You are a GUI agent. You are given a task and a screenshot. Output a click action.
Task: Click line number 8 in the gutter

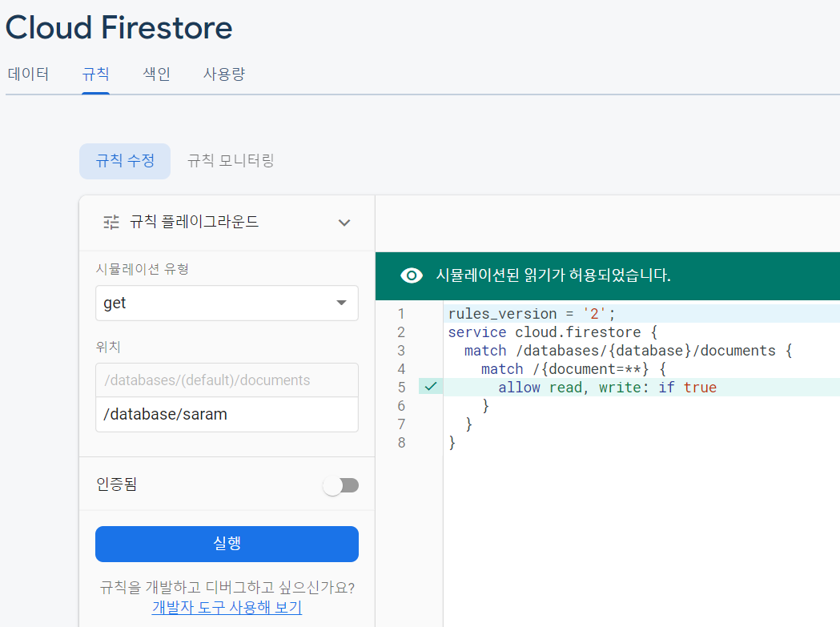pyautogui.click(x=401, y=443)
